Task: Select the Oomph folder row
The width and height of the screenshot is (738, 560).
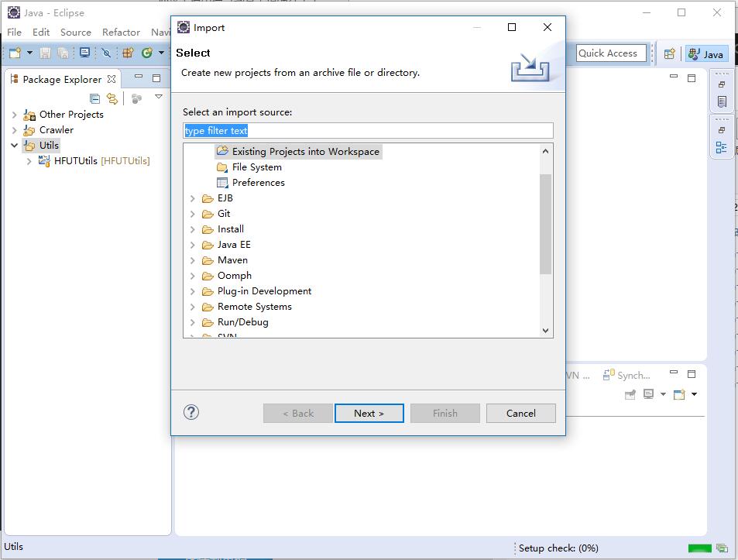Action: tap(226, 276)
